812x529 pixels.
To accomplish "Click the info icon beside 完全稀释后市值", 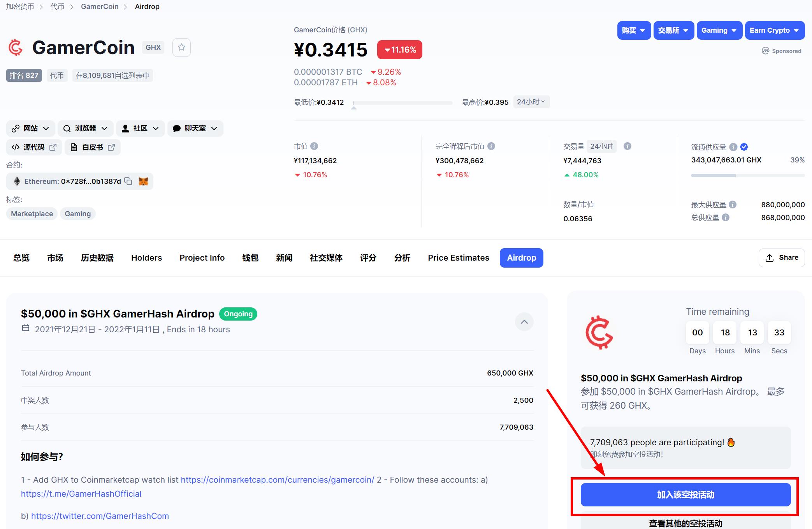I will pos(491,146).
